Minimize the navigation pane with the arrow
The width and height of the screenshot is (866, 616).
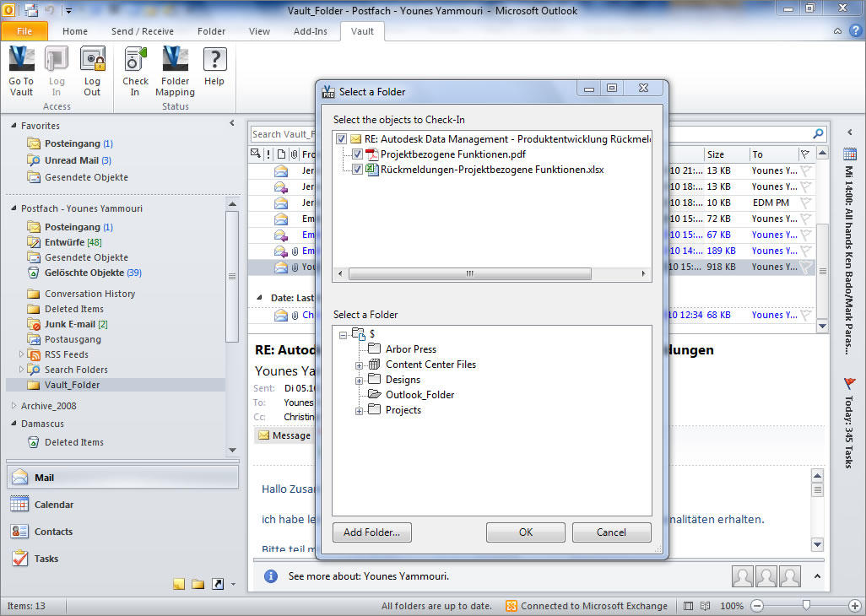coord(232,123)
